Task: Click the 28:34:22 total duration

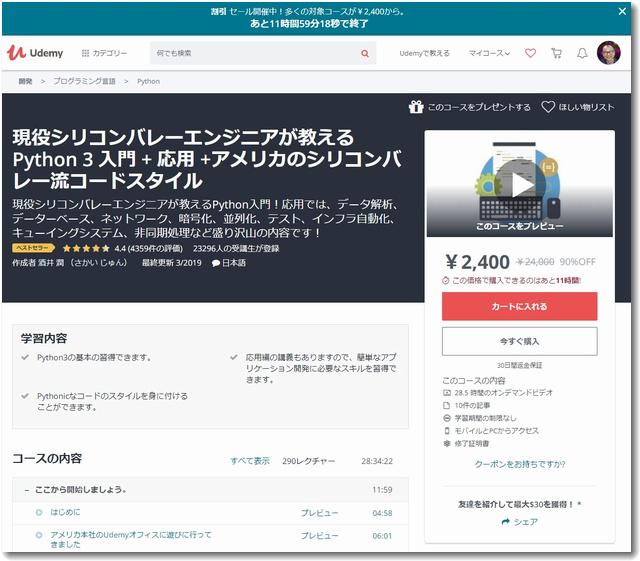Action: coord(377,461)
